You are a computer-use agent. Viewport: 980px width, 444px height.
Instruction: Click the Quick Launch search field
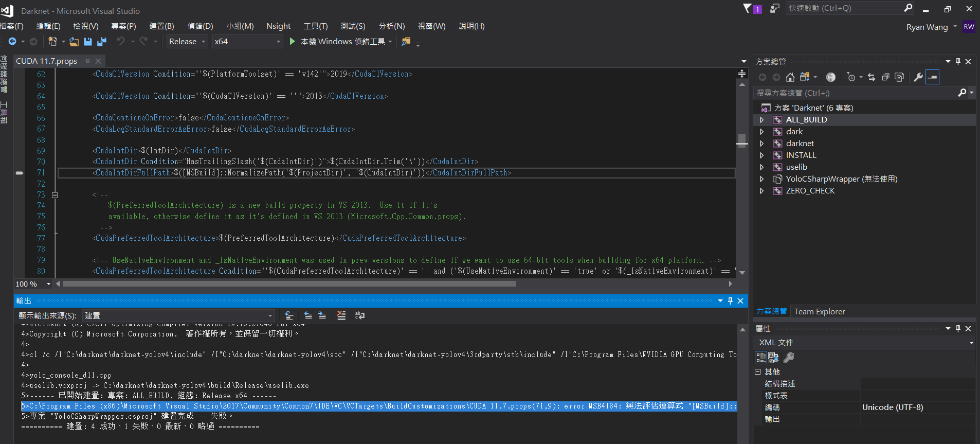pyautogui.click(x=846, y=8)
